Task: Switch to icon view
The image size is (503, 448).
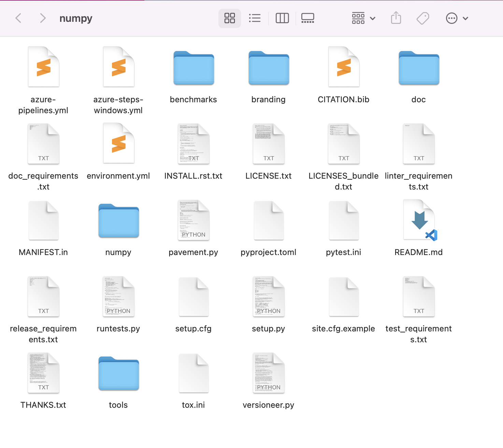Action: (230, 18)
